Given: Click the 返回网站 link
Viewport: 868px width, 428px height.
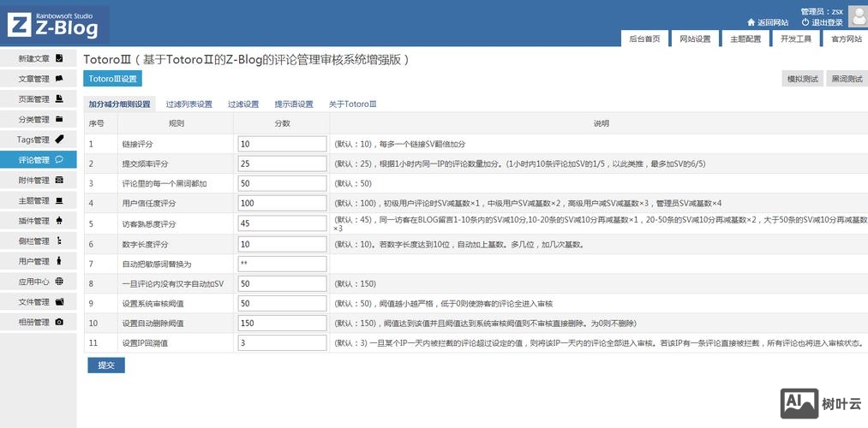Looking at the screenshot, I should pyautogui.click(x=773, y=22).
